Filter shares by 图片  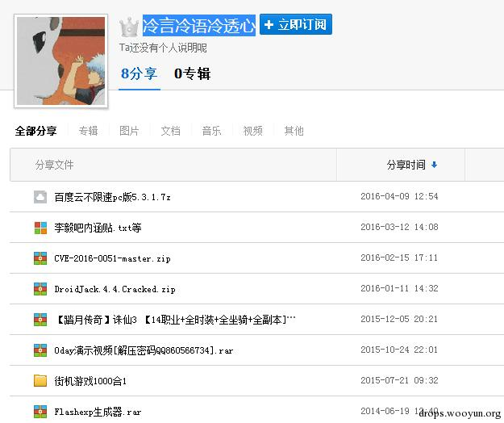tap(129, 131)
